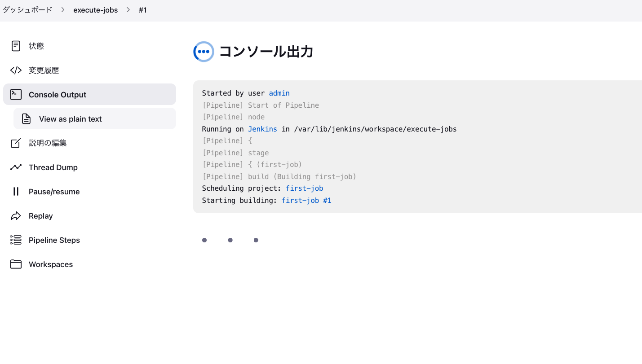Click the Pipeline Steps list icon

[16, 240]
